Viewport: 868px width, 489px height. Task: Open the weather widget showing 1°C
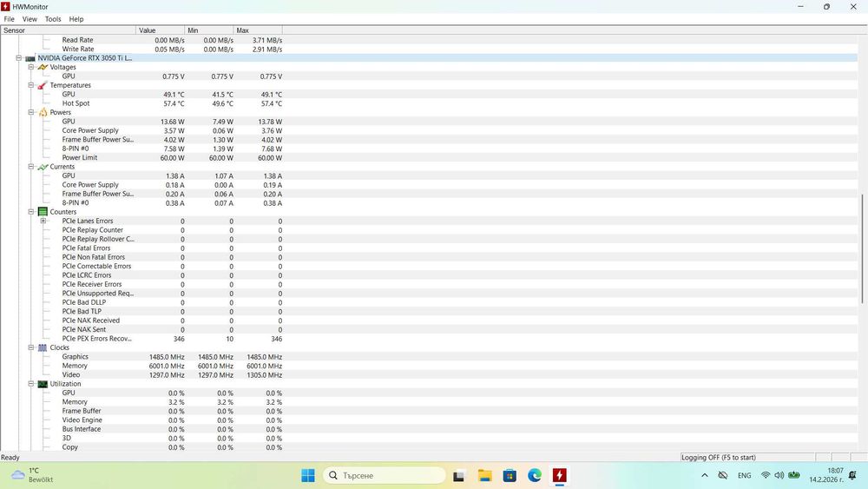pyautogui.click(x=33, y=475)
